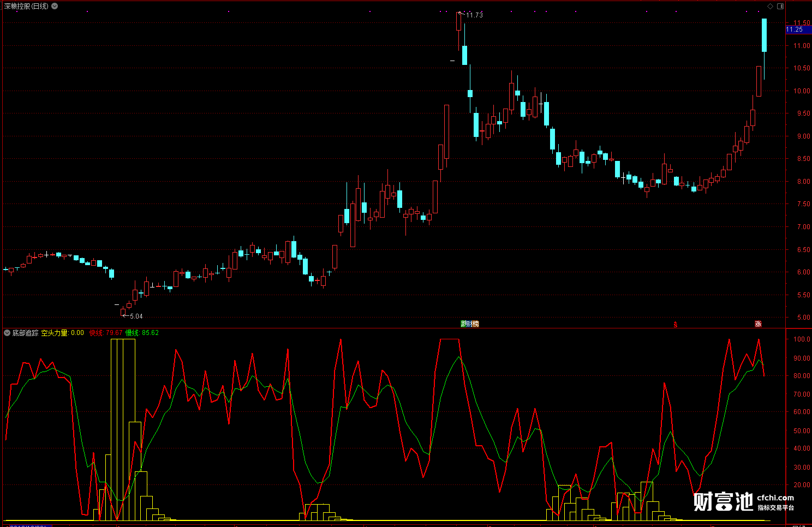The image size is (812, 527).
Task: Open the 深粮控股 chart dropdown arrow
Action: 55,6
